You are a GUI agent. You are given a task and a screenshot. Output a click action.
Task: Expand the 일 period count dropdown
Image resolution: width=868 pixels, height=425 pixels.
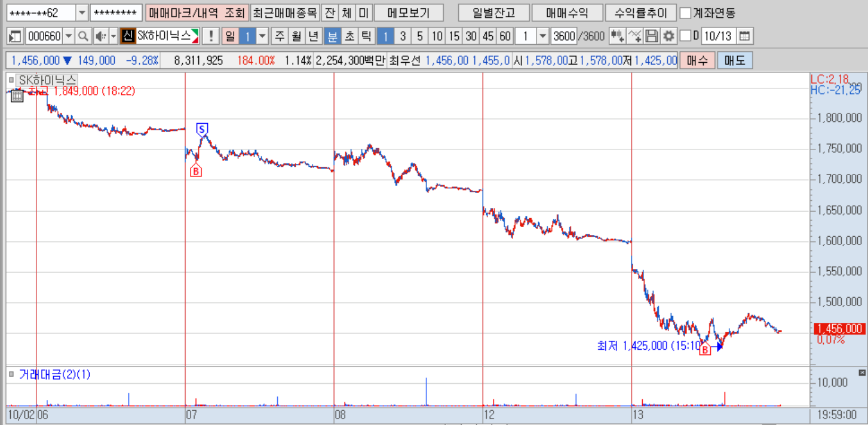262,36
